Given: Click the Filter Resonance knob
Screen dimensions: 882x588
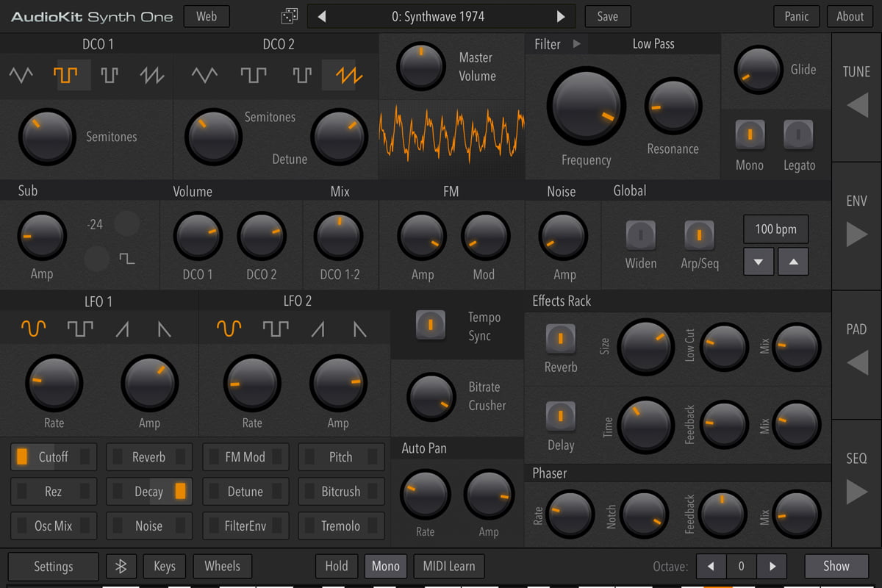Looking at the screenshot, I should click(x=673, y=107).
